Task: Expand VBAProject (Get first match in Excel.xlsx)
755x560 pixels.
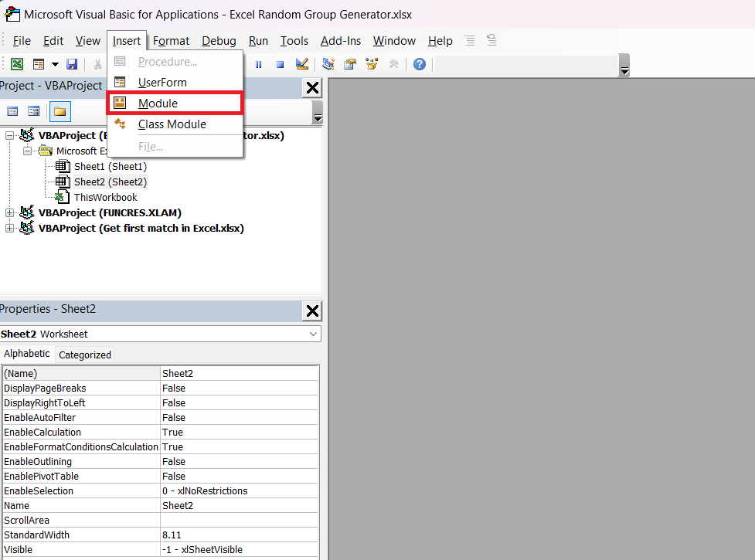Action: 9,228
